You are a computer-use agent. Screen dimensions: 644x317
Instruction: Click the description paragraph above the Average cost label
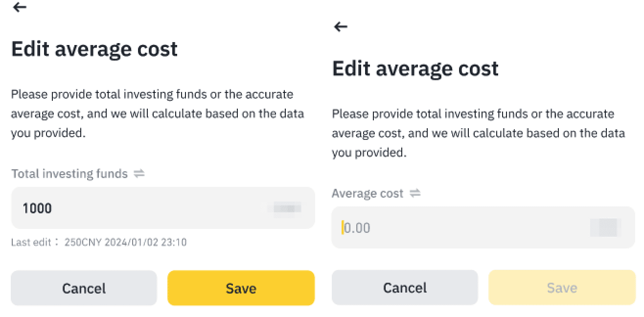[x=478, y=133]
